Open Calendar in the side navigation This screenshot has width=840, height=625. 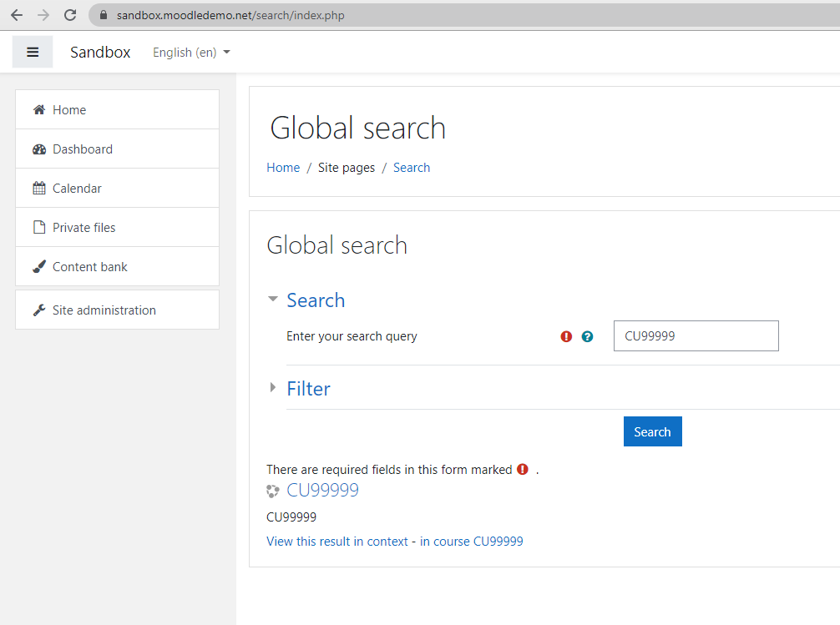click(118, 188)
